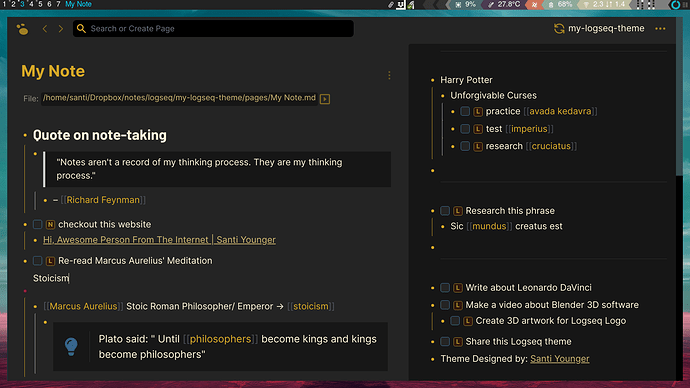Open the three-dot menu at top right
This screenshot has width=690, height=388.
(x=660, y=29)
